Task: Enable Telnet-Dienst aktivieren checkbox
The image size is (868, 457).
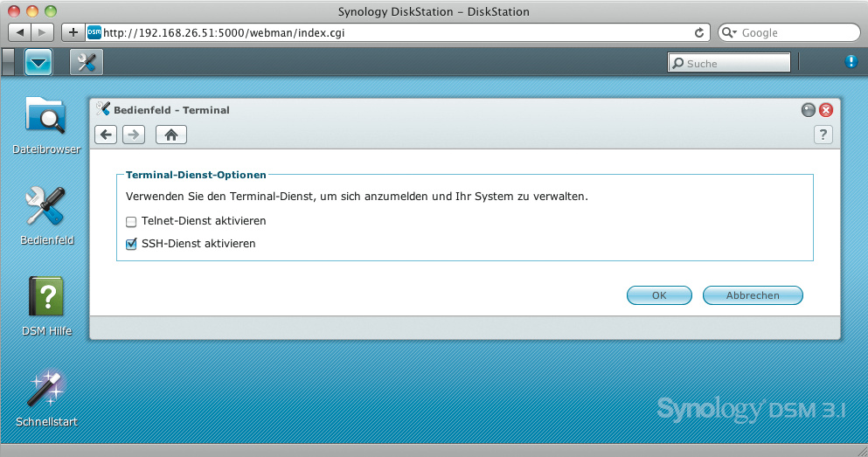Action: (x=131, y=222)
